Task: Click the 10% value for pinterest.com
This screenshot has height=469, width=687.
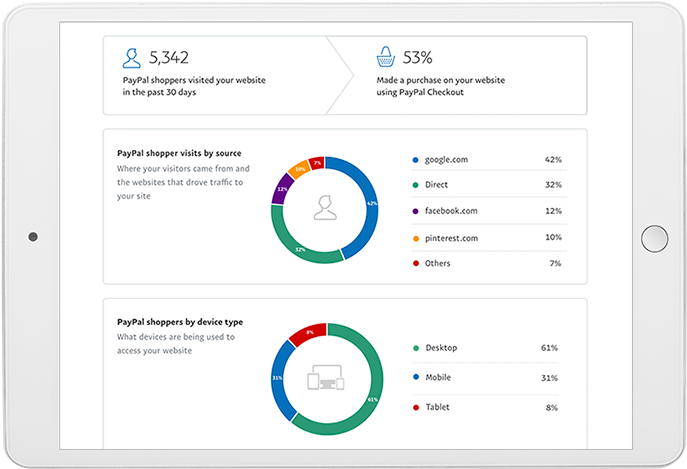Action: [553, 237]
